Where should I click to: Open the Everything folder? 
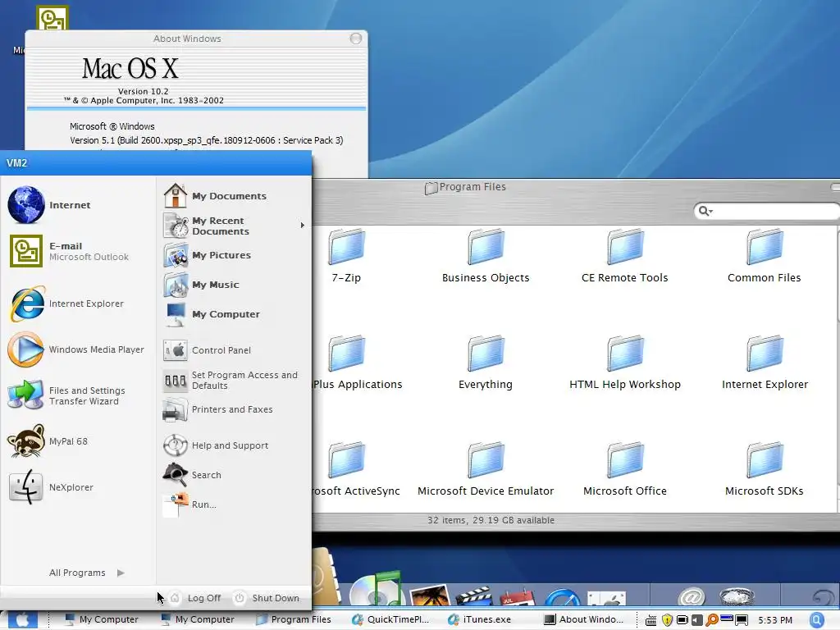click(x=486, y=362)
